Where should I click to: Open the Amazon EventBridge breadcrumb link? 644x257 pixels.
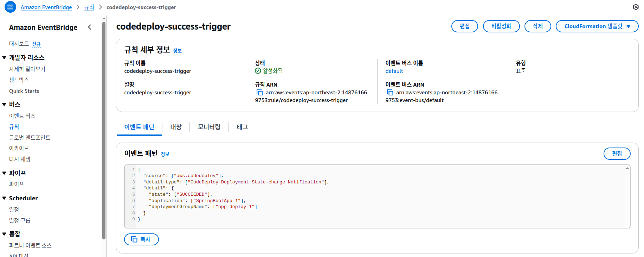click(46, 7)
